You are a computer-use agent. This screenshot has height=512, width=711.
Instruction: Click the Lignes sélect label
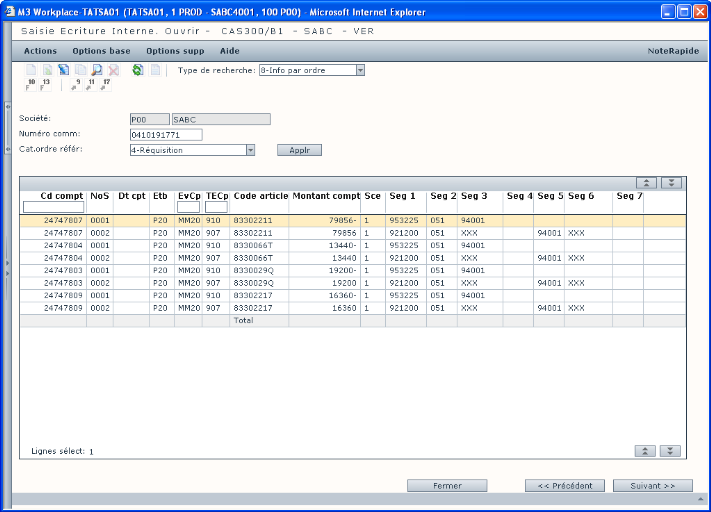[x=58, y=451]
